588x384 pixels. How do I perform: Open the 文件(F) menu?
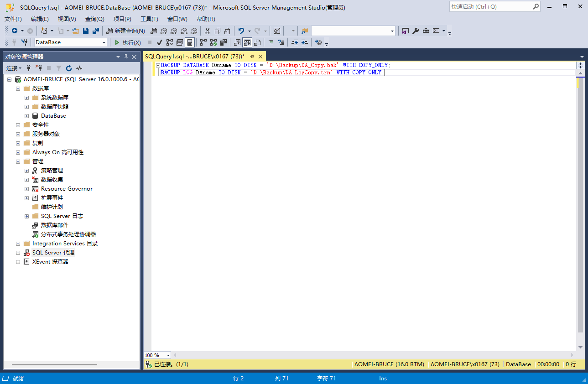[x=13, y=19]
